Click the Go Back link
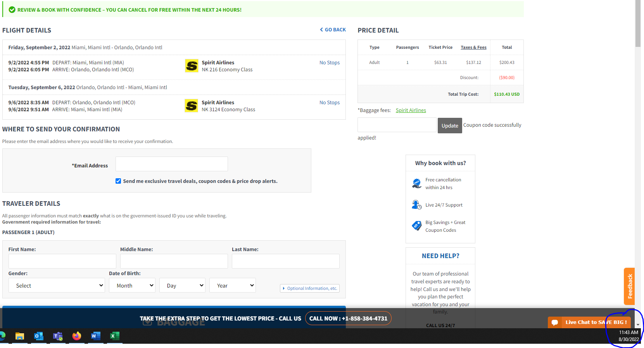This screenshot has width=644, height=348. [333, 30]
